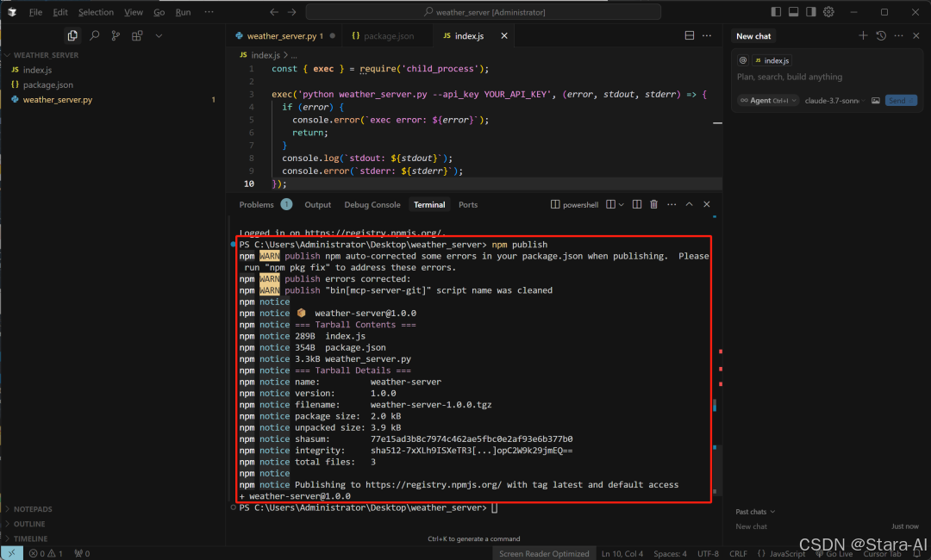This screenshot has width=931, height=560.
Task: Add context with the @ button
Action: 743,60
